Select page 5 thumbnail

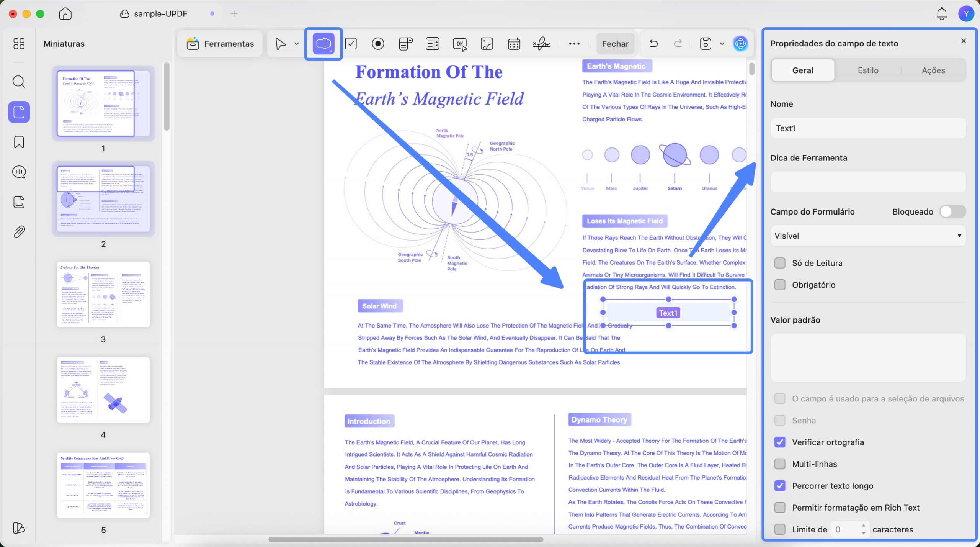(103, 485)
